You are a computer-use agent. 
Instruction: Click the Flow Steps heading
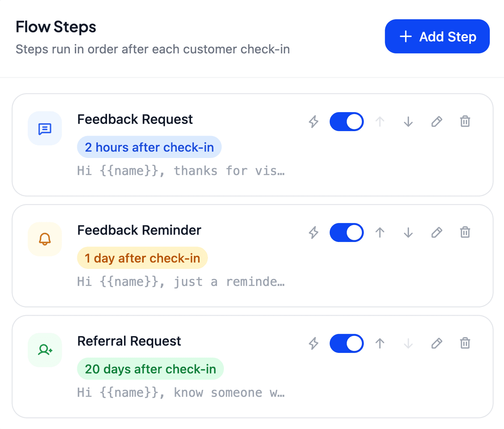click(x=55, y=26)
